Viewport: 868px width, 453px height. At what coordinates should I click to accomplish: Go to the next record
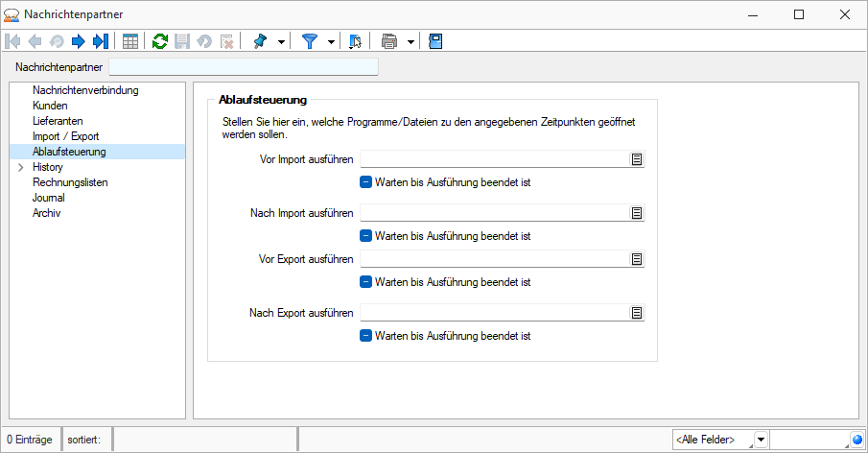click(78, 41)
